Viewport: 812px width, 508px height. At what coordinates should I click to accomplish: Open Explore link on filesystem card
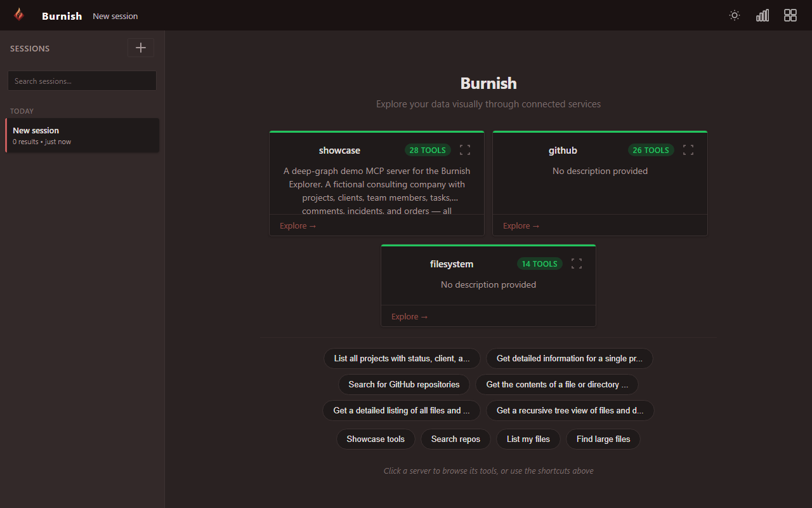pyautogui.click(x=410, y=316)
